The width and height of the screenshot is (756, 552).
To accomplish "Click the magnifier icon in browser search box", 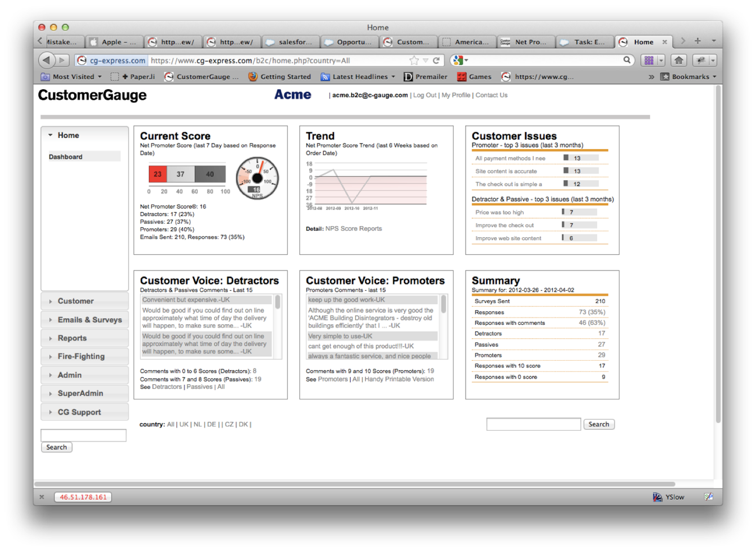I will click(627, 60).
